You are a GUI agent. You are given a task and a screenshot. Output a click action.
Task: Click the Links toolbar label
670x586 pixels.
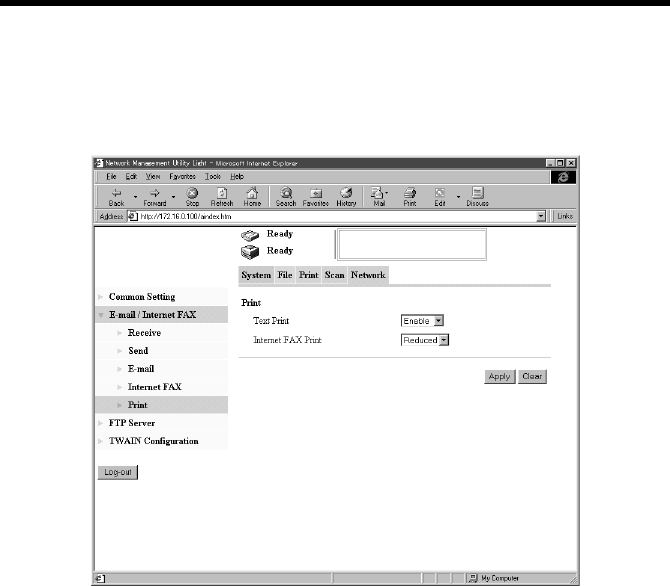click(564, 216)
